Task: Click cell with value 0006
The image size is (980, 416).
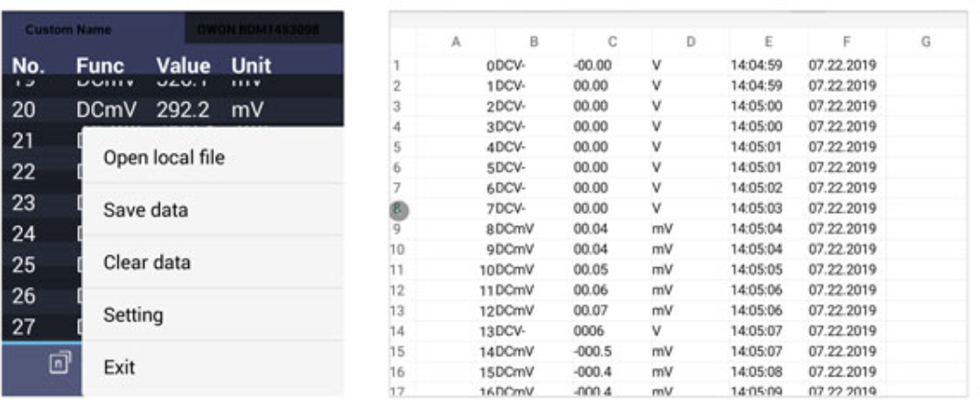Action: 588,331
